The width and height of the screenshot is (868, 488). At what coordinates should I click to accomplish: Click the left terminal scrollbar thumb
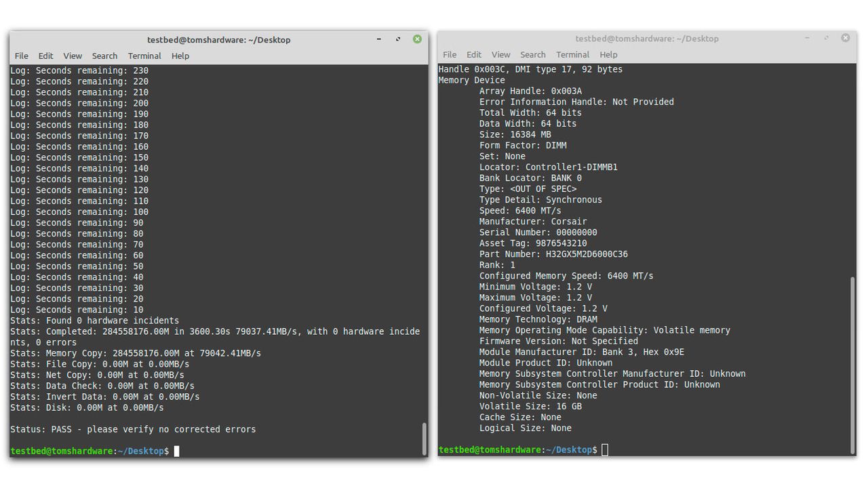(x=425, y=439)
